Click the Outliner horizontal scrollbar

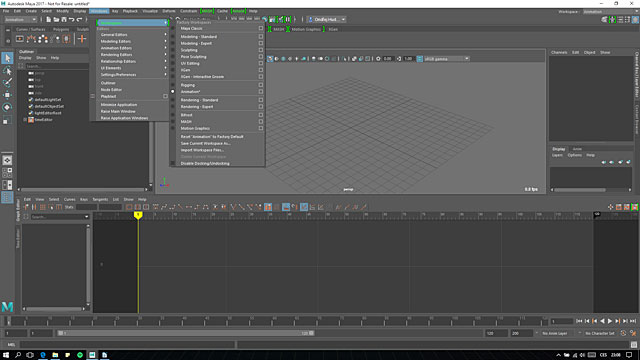click(83, 189)
